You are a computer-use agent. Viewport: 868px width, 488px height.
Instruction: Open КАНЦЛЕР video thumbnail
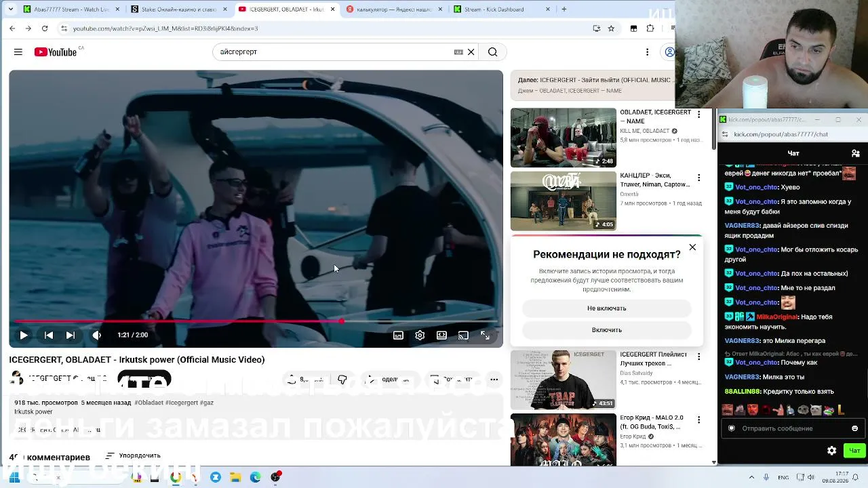[564, 201]
